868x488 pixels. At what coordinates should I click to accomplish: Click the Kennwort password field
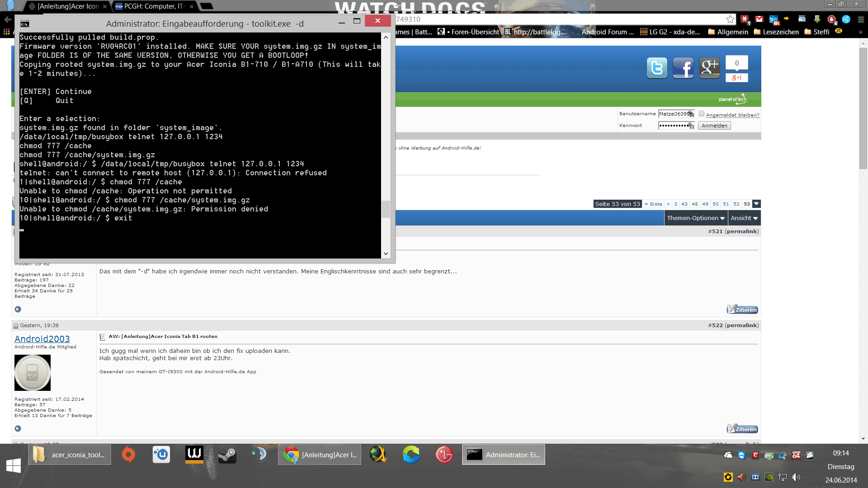click(676, 126)
